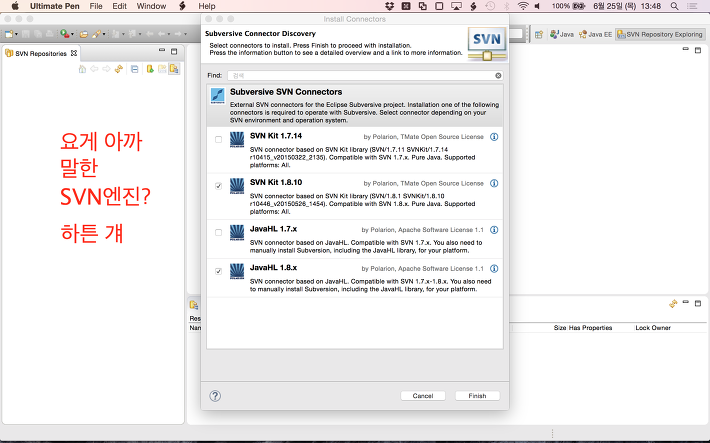Click the Wi-Fi status icon in menu bar
The height and width of the screenshot is (443, 710).
tap(523, 6)
